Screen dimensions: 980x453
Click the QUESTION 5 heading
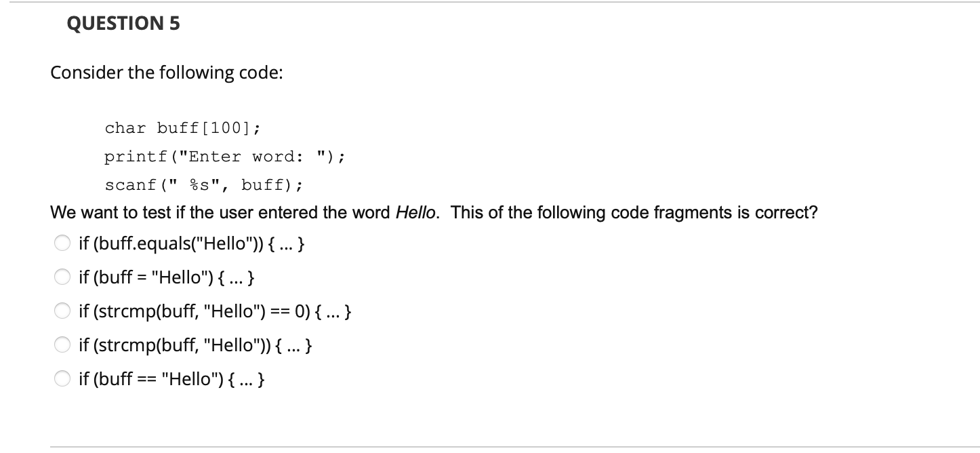(x=123, y=24)
